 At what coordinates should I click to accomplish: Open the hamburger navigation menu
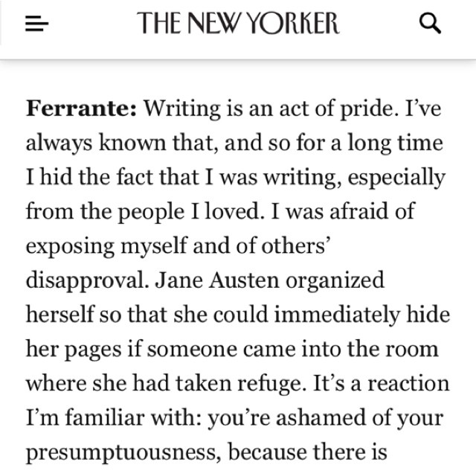tap(36, 25)
